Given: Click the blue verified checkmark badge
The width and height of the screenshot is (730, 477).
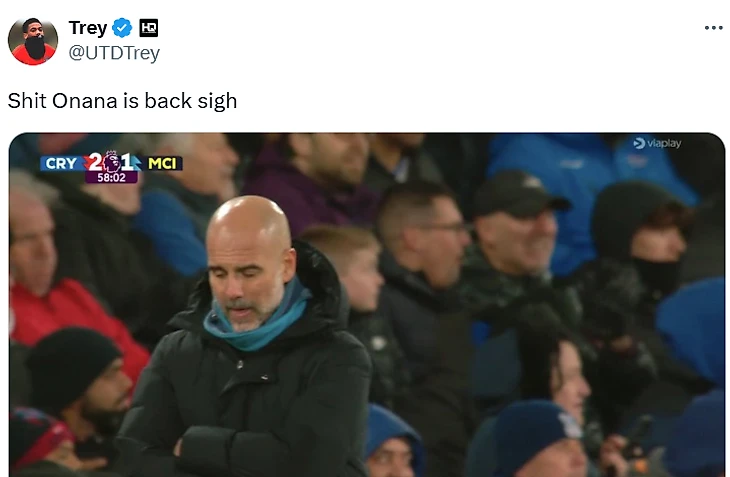Looking at the screenshot, I should click(122, 28).
